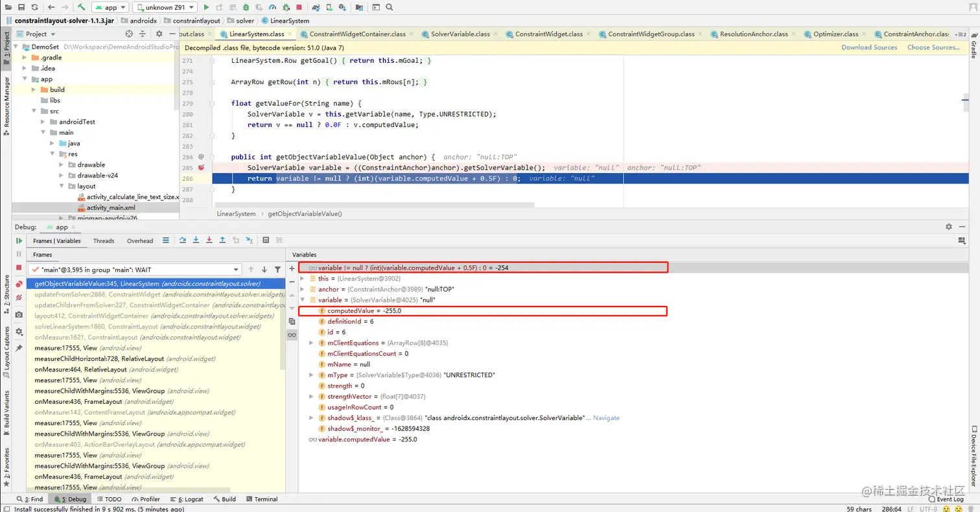Click the Choose Sources... link
The image size is (980, 512).
933,47
